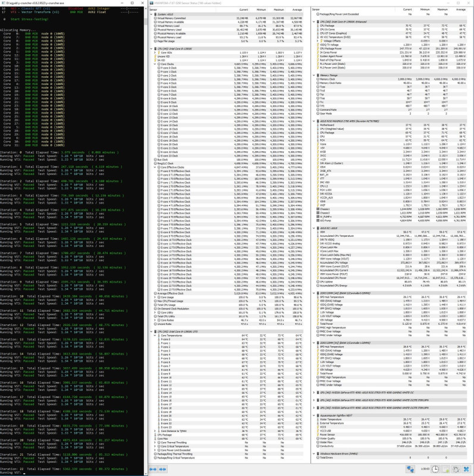Select the Water Quality row
This screenshot has width=474, height=476.
(391, 439)
